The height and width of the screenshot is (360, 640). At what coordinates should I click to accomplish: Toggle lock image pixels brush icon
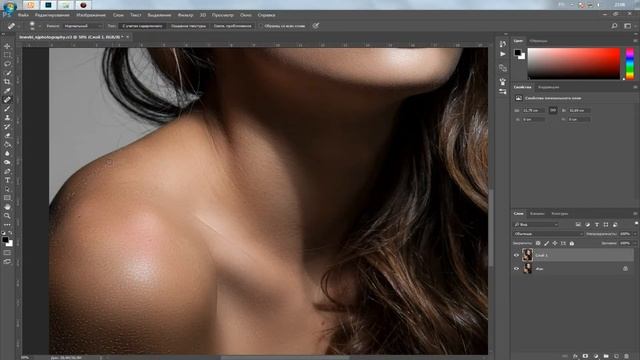click(547, 243)
